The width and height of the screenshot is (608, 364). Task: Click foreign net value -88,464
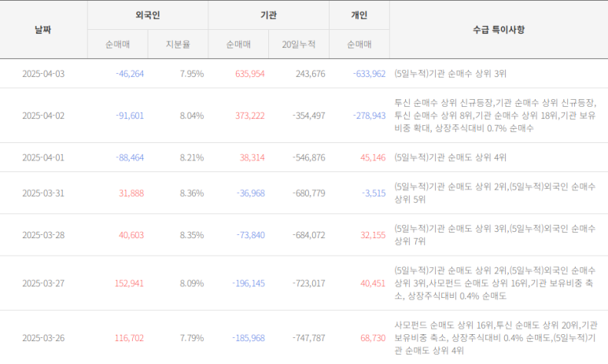pos(130,157)
